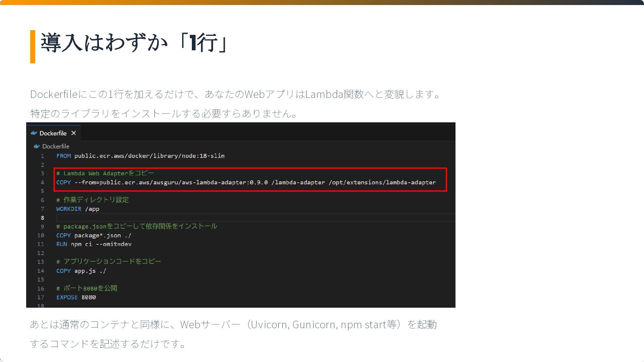Click the orange accent bar beside the title

[33, 47]
